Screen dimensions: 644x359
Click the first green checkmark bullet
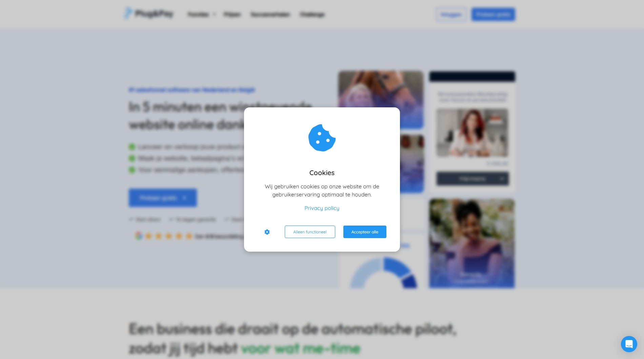132,147
